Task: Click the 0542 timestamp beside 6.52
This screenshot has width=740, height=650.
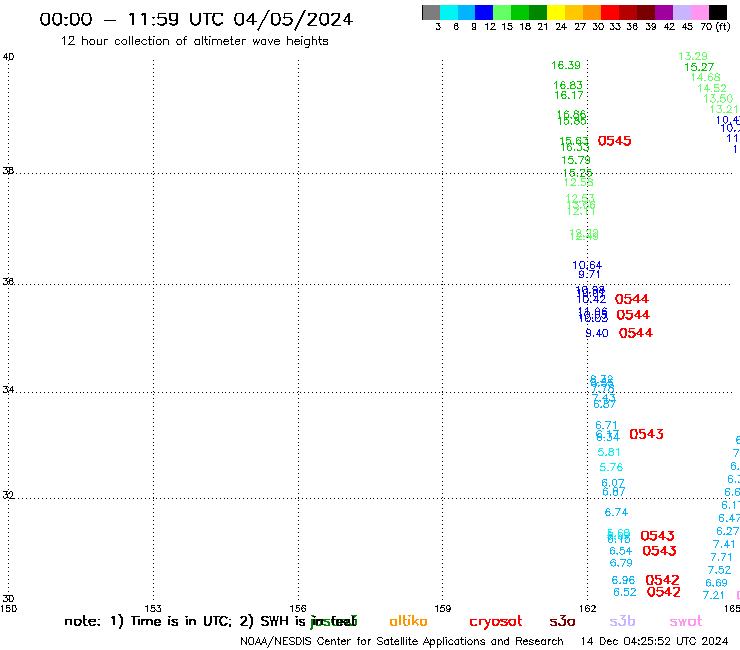Action: [x=664, y=592]
